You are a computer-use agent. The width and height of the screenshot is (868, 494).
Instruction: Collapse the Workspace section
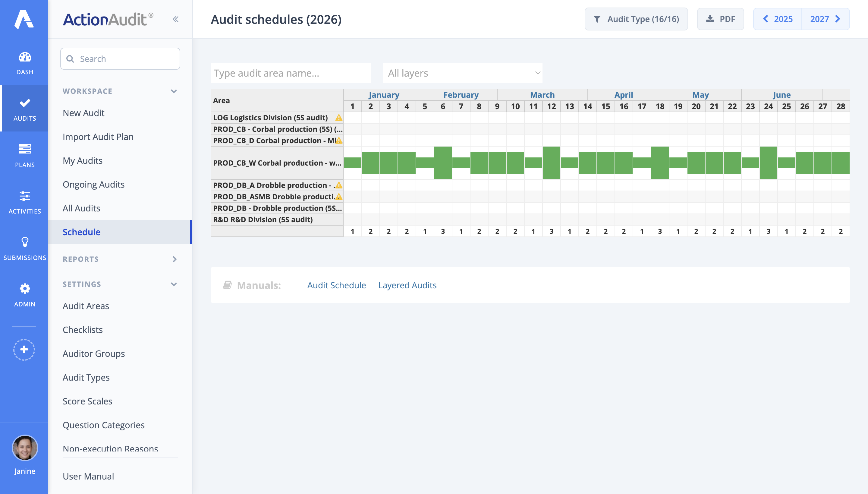(174, 91)
